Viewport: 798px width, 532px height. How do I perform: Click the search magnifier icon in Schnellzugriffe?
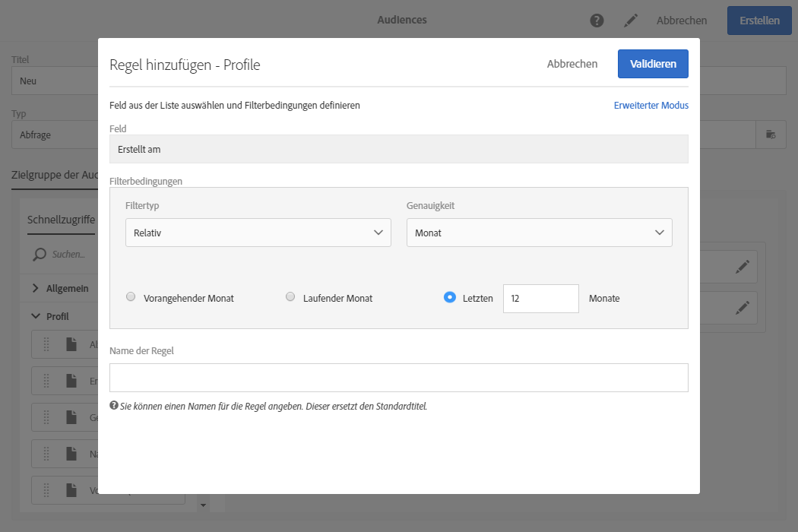[40, 255]
